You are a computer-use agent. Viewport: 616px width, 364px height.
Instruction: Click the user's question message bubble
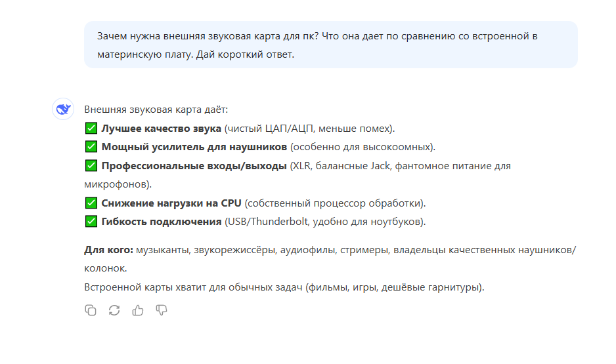coord(330,45)
